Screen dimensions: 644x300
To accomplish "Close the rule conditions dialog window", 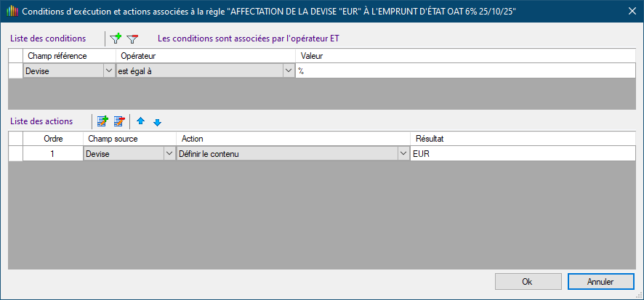I will 629,12.
